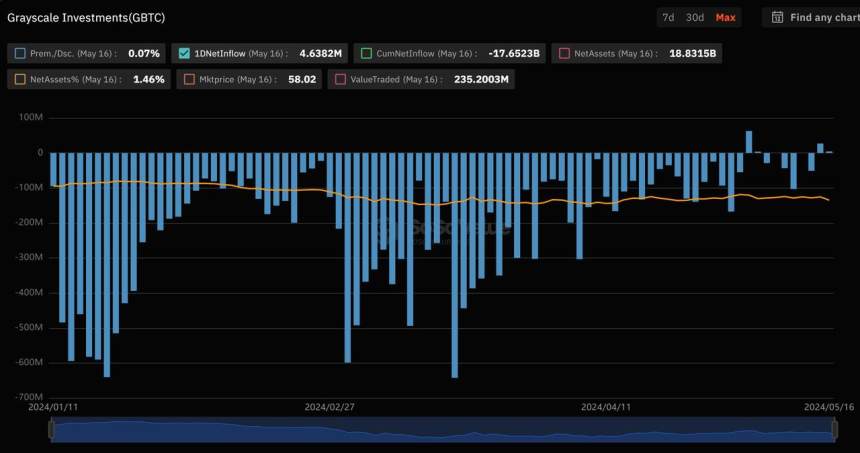Uncheck the 1DNetInflow checkbox
The height and width of the screenshot is (453, 860).
183,53
